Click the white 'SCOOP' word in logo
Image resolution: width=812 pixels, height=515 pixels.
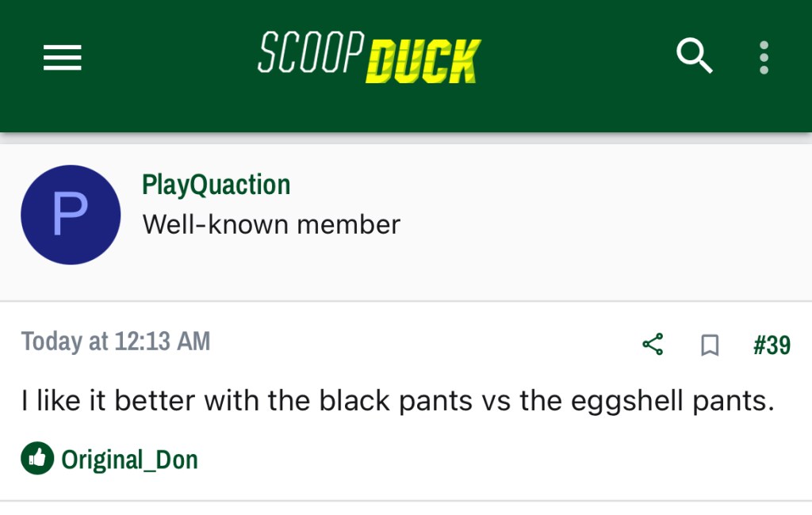(310, 52)
